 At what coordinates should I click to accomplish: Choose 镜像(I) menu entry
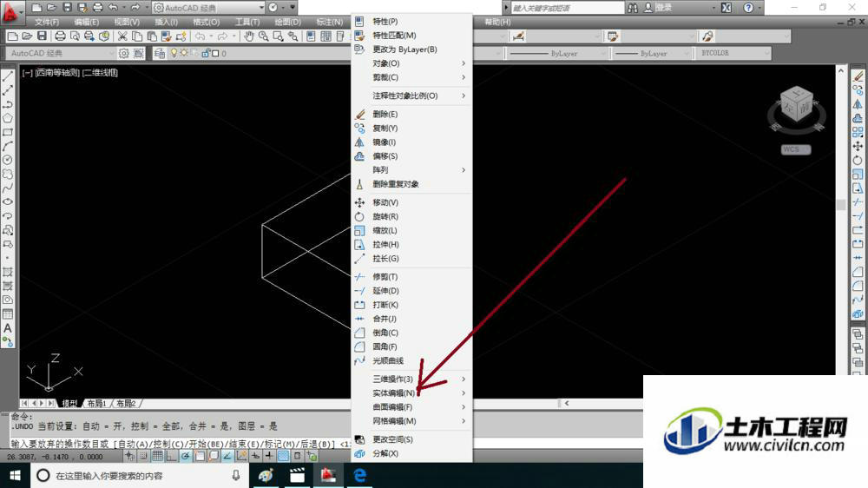411,142
